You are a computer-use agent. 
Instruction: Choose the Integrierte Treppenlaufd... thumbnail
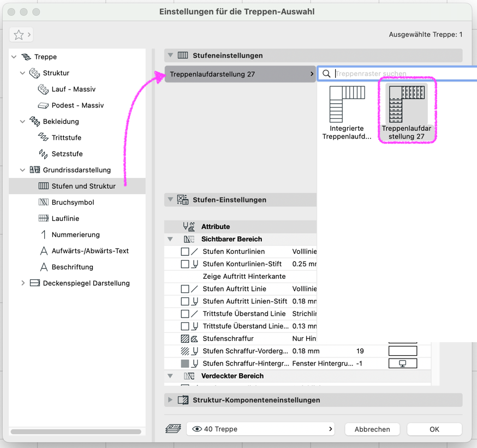click(x=347, y=113)
